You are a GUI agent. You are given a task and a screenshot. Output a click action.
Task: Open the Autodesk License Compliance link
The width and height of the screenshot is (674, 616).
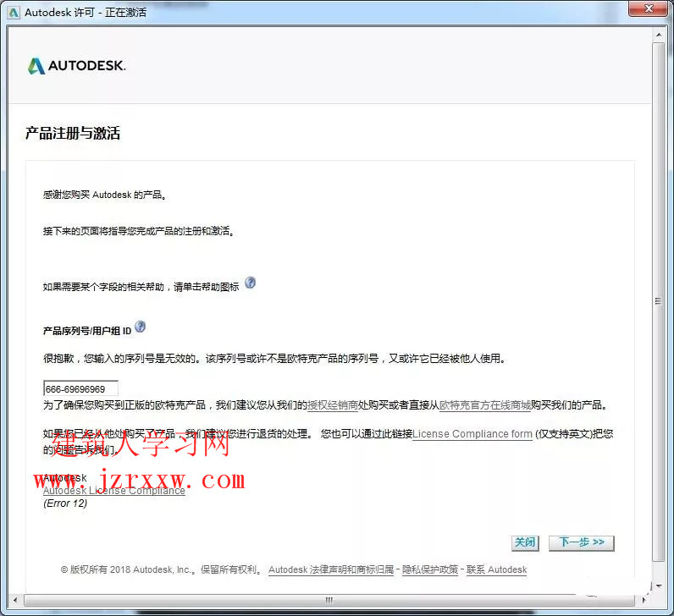114,491
